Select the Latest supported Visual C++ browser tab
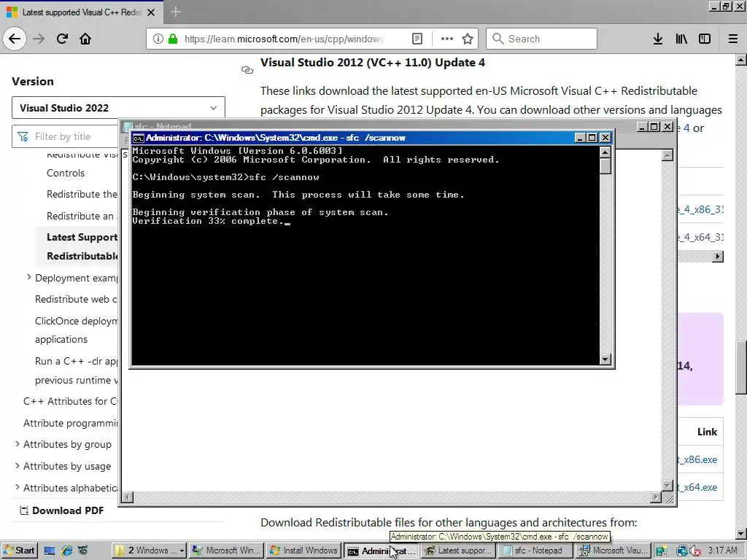Image resolution: width=747 pixels, height=560 pixels. coord(82,12)
